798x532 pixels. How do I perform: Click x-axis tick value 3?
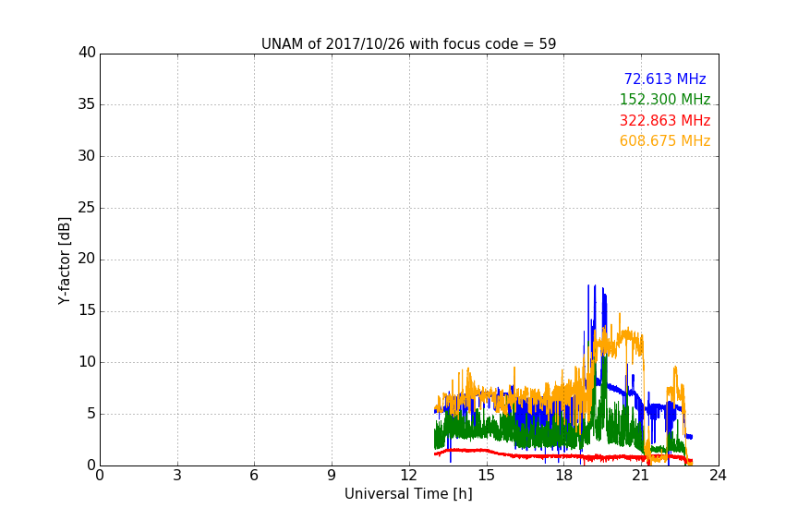point(177,476)
